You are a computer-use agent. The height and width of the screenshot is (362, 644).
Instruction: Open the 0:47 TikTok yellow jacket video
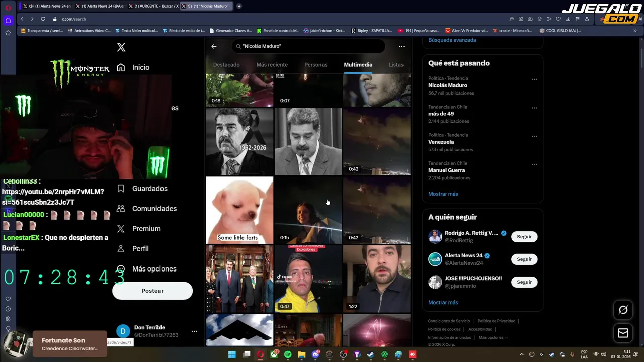pyautogui.click(x=308, y=279)
